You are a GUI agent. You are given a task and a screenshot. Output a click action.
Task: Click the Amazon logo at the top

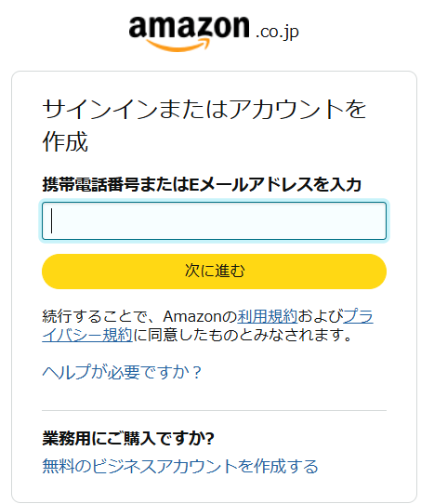(x=214, y=33)
